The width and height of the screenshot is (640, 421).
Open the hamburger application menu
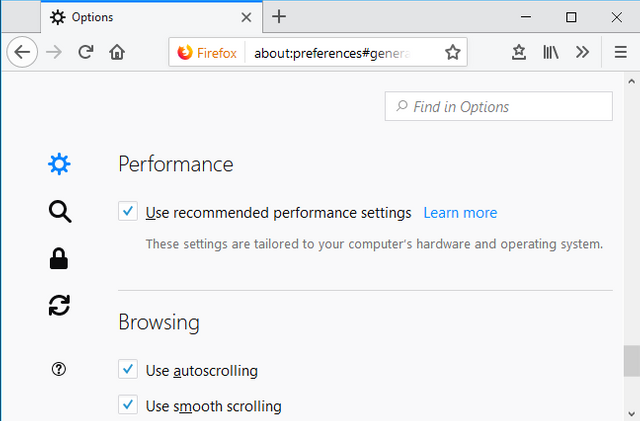tap(620, 52)
